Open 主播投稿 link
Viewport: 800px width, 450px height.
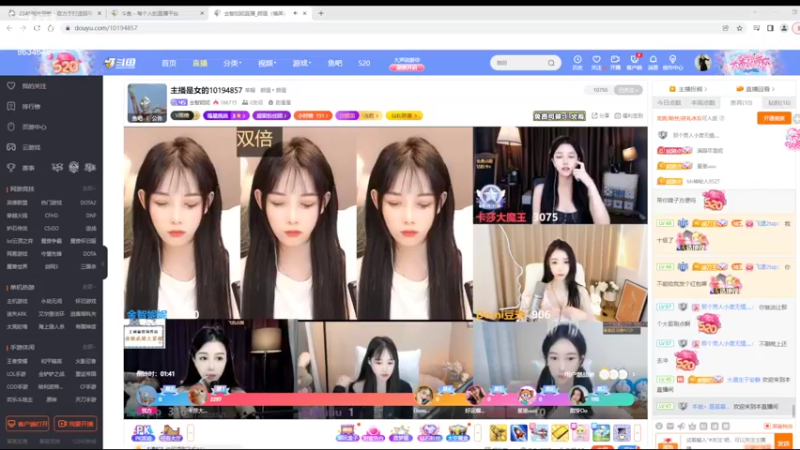point(688,89)
